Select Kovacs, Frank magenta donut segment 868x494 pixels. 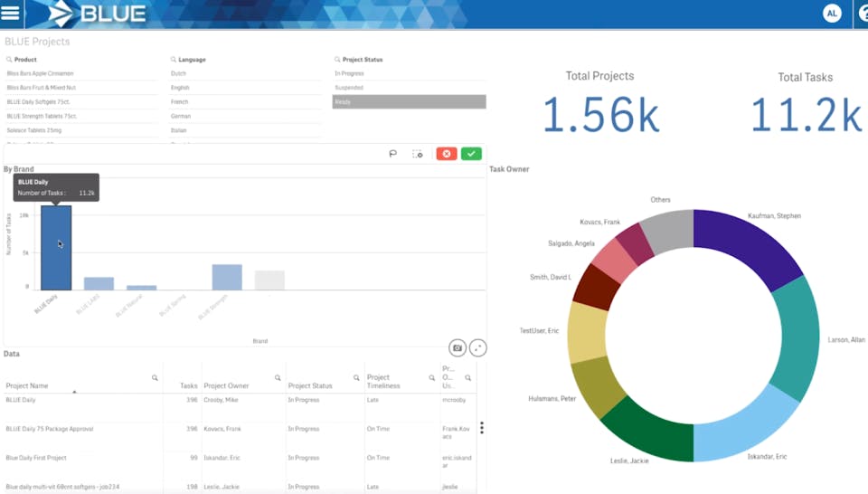(635, 242)
